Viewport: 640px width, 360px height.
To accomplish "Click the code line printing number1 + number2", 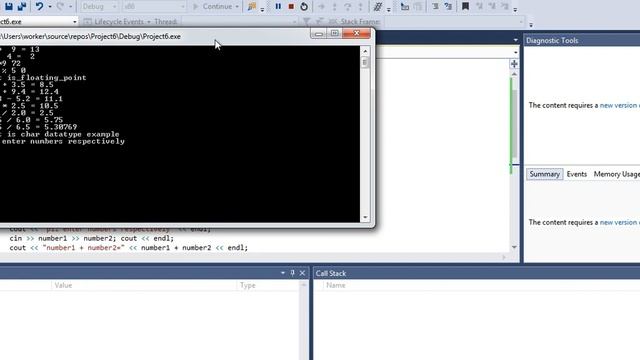I will pyautogui.click(x=129, y=248).
